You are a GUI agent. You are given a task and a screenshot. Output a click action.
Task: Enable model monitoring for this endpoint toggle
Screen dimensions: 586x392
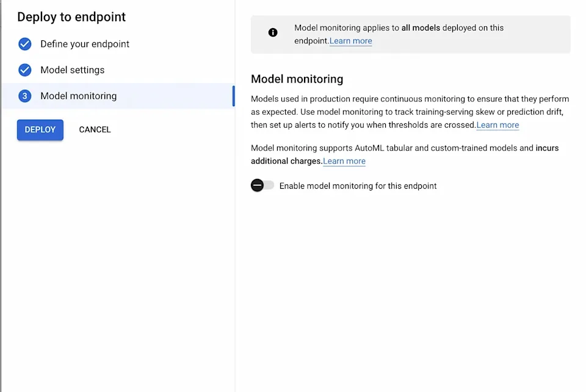tap(262, 186)
